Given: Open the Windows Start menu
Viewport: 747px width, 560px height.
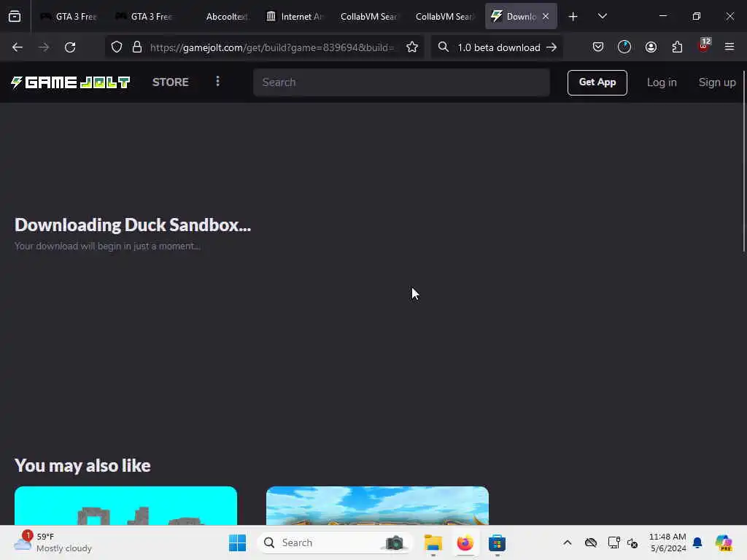Looking at the screenshot, I should [x=237, y=542].
